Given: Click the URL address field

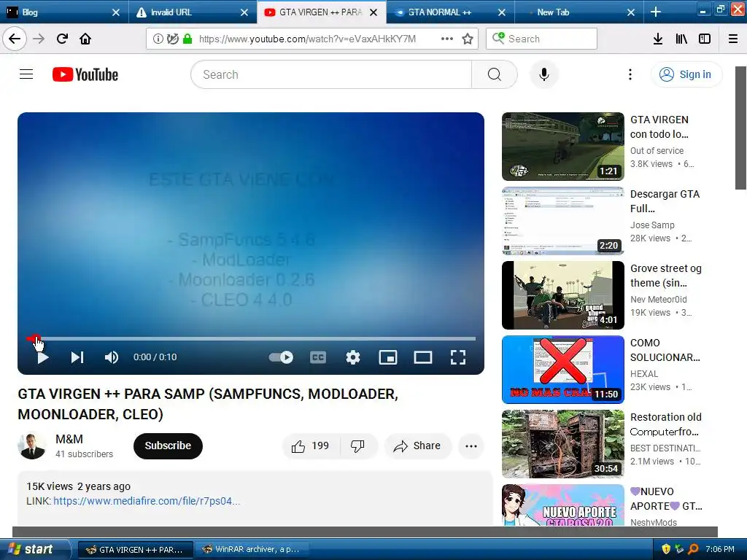Looking at the screenshot, I should click(307, 39).
